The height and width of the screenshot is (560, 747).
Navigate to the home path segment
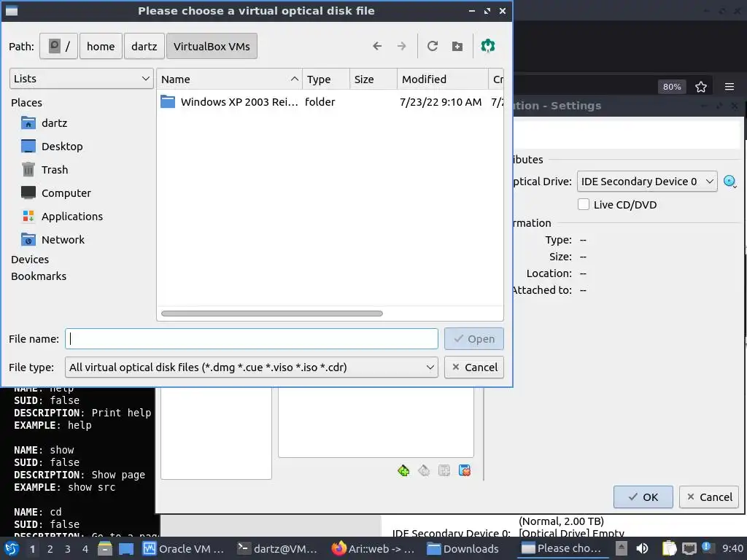101,46
